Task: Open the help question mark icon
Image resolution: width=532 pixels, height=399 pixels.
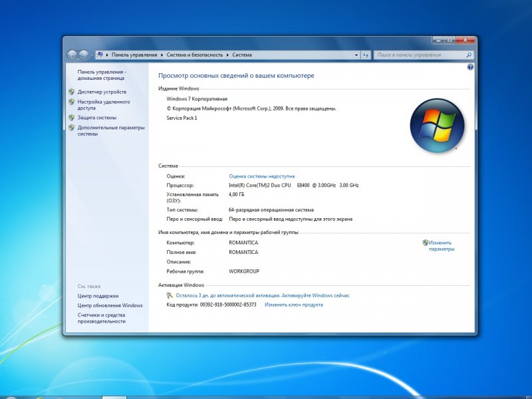Action: 470,67
